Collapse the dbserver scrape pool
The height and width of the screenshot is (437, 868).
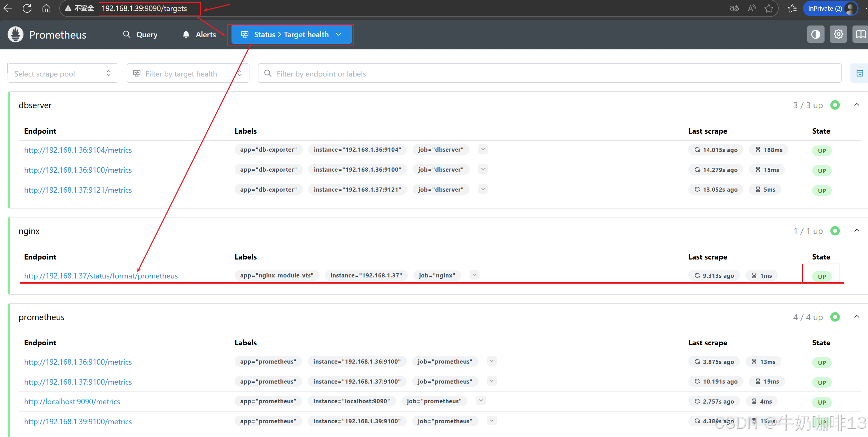pyautogui.click(x=857, y=105)
